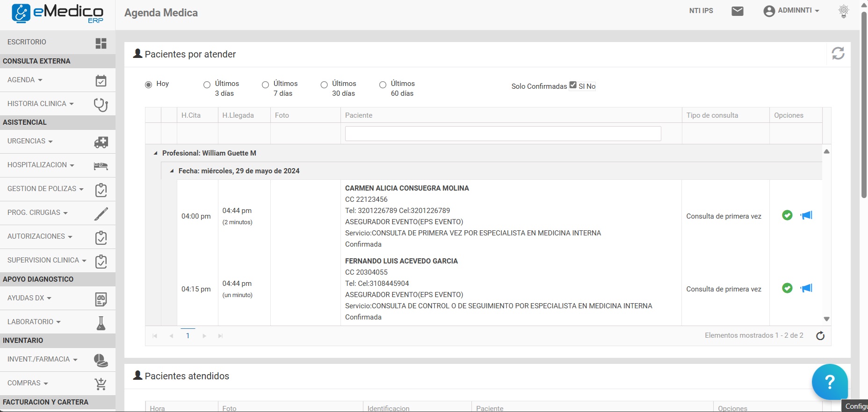Click the grid scroll down arrow
This screenshot has height=412, width=868.
coord(826,319)
